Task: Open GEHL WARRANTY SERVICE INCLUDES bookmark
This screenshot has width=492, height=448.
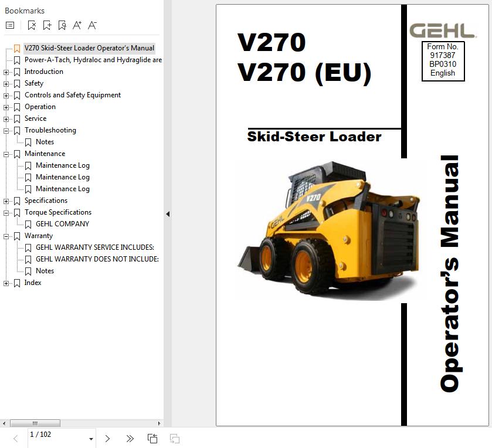Action: pyautogui.click(x=95, y=247)
